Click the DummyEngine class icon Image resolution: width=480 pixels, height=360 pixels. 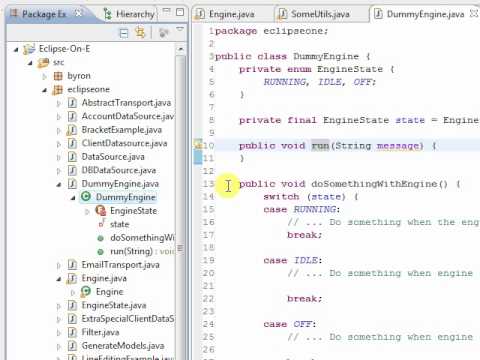pos(86,197)
